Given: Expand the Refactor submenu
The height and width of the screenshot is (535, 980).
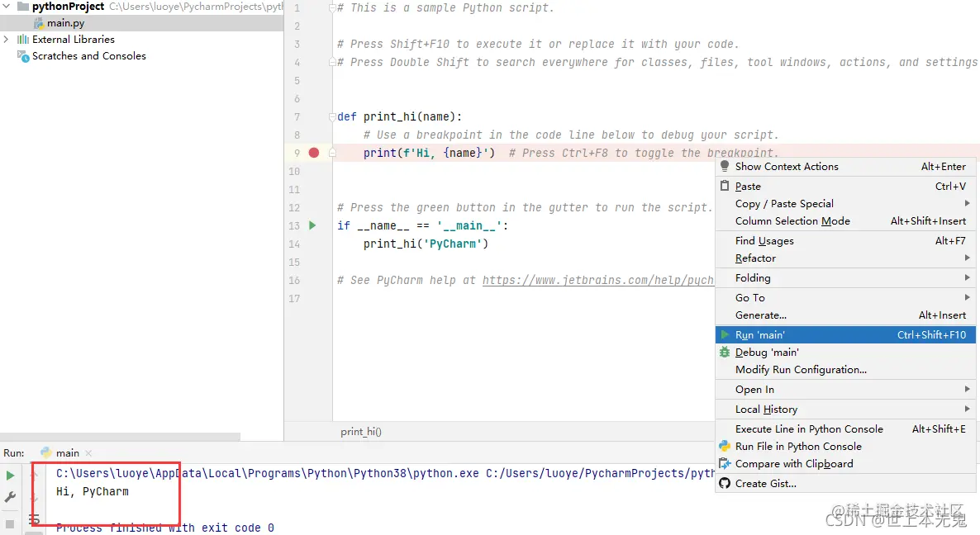Looking at the screenshot, I should 845,258.
